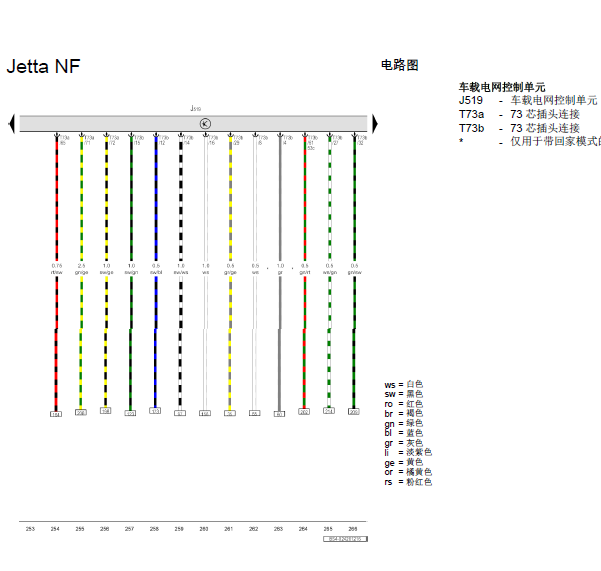Click the blue and black striped wire
The height and width of the screenshot is (571, 601).
pos(156,199)
